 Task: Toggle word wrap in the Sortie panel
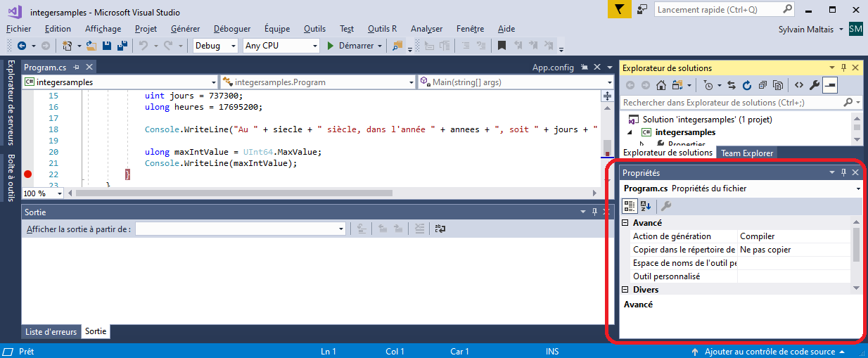(x=440, y=229)
